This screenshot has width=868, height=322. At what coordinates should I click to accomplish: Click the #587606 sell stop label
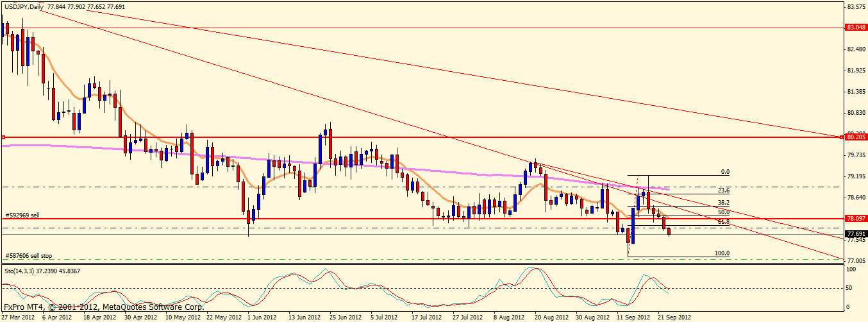tap(28, 255)
